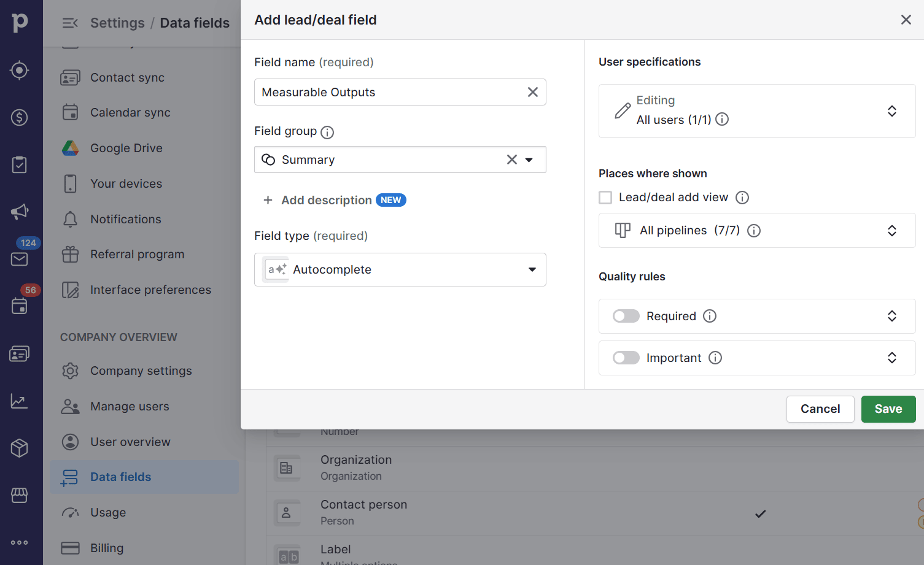The height and width of the screenshot is (565, 924).
Task: Open Mail showing 124 unread messages
Action: pos(20,259)
